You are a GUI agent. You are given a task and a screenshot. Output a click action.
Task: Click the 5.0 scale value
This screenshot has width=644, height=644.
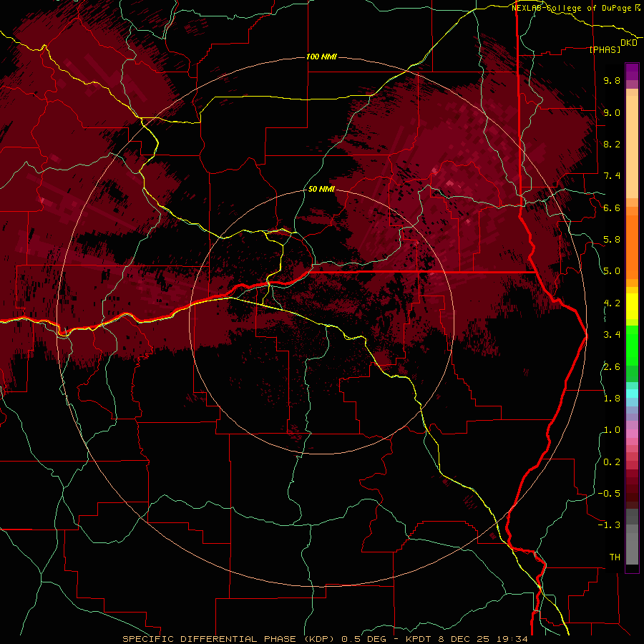pos(612,271)
